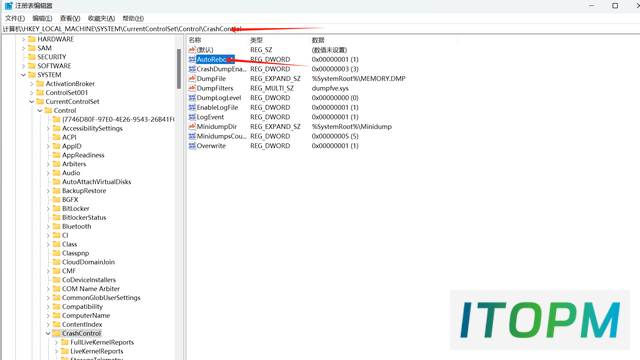Select the Bluetooth key in tree
This screenshot has width=640, height=360.
click(x=76, y=227)
